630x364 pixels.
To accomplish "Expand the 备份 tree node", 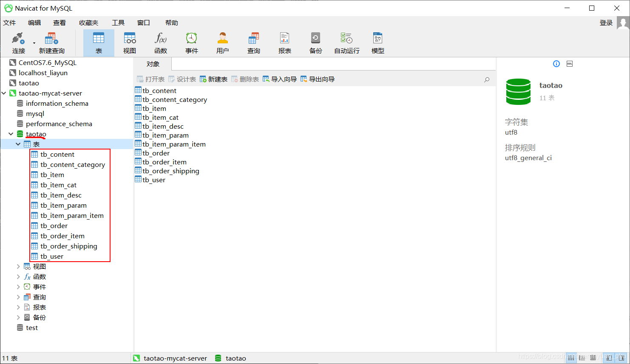I will click(18, 317).
